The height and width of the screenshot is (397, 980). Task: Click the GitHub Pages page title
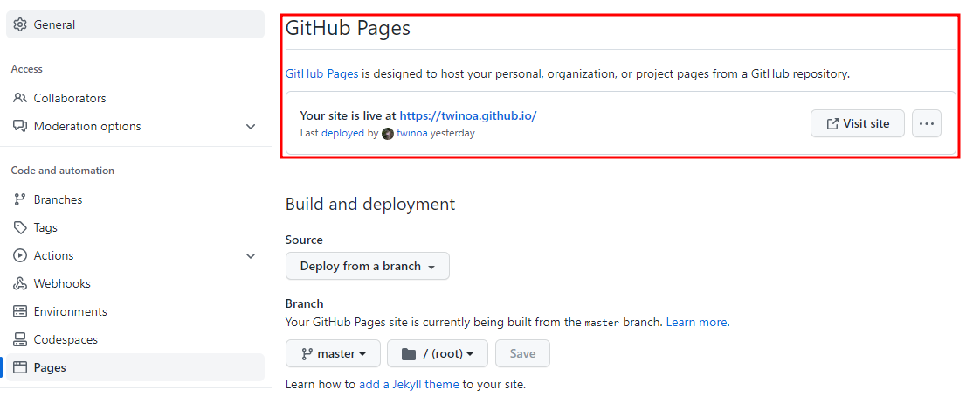pyautogui.click(x=348, y=28)
